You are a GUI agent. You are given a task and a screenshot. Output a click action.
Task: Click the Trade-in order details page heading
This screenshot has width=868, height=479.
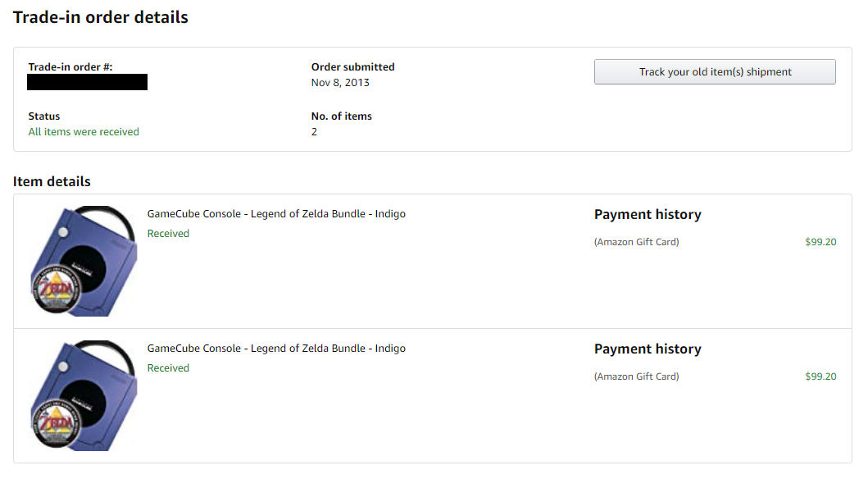tap(101, 17)
